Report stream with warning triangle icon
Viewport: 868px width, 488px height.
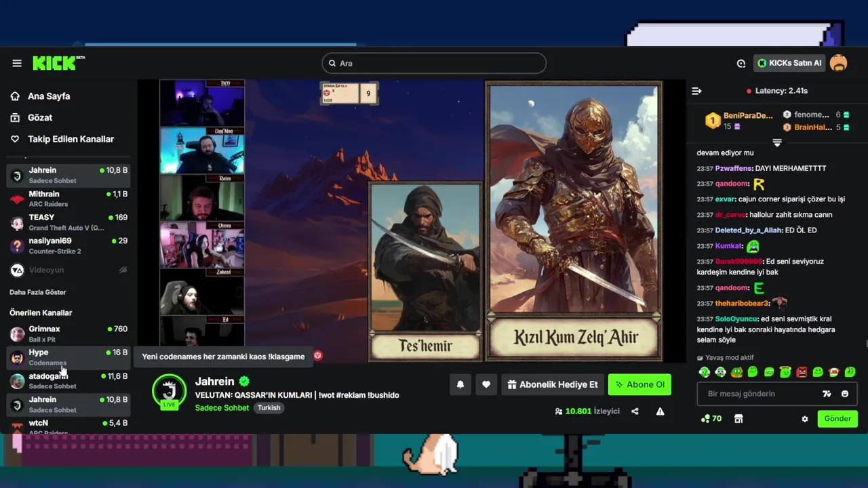660,411
